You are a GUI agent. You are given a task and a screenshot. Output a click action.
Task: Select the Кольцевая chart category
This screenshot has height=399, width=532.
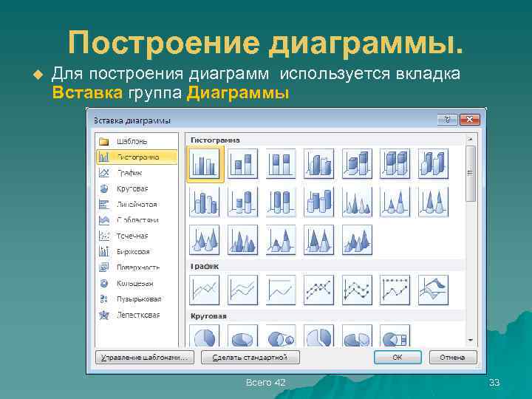click(x=137, y=283)
